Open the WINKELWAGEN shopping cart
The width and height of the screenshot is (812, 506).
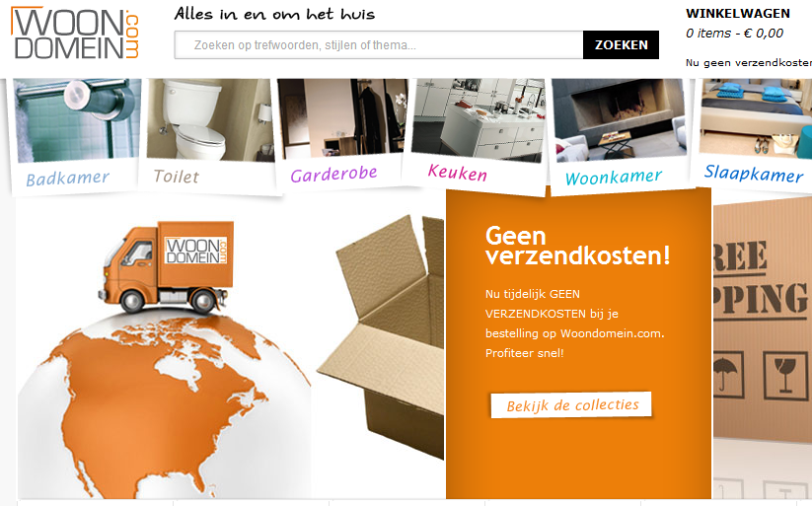coord(738,14)
